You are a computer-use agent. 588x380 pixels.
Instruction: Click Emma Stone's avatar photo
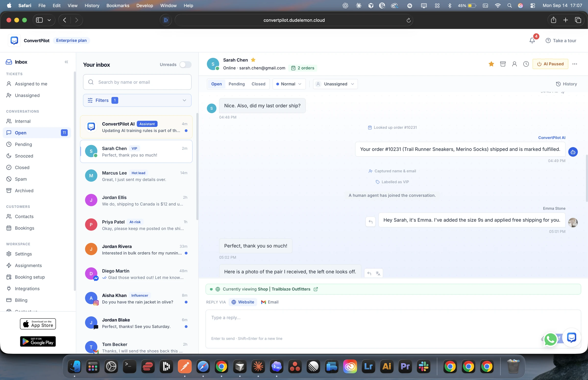[x=573, y=222]
